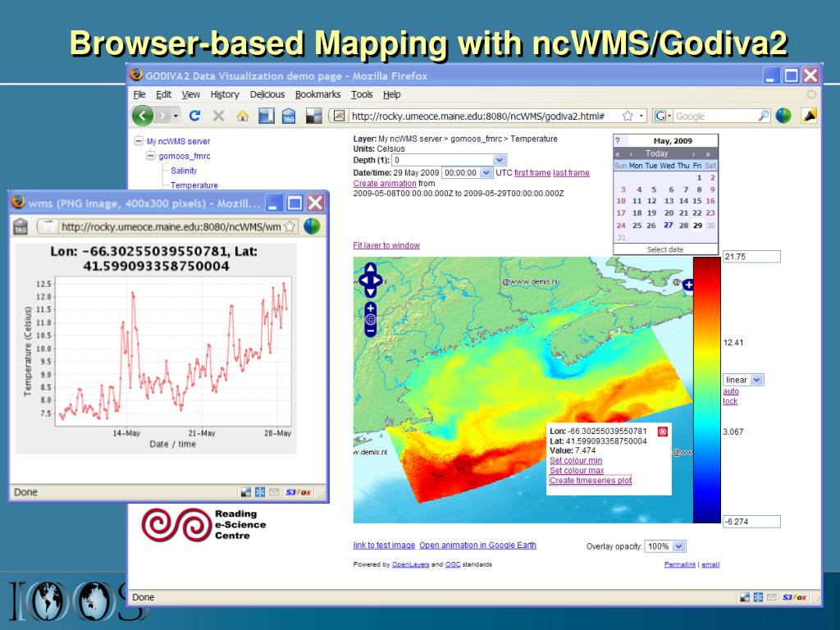This screenshot has width=840, height=630.
Task: Open the Bookmarks menu
Action: [x=317, y=94]
